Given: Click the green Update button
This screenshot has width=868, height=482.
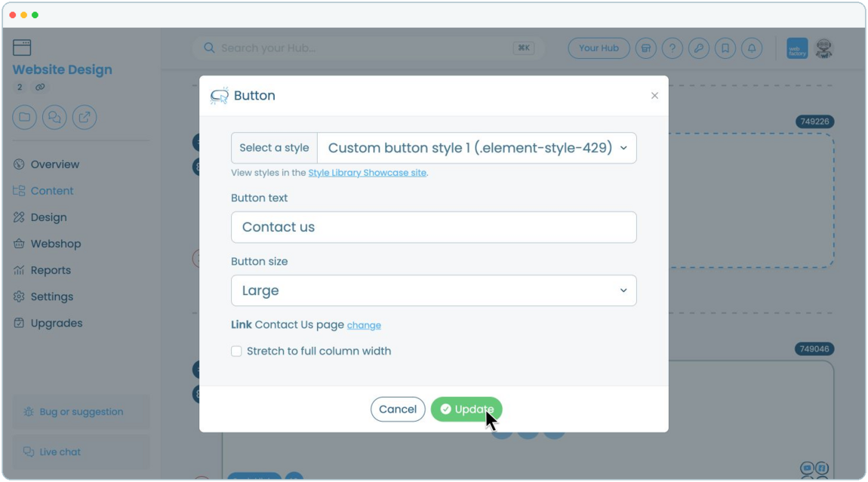Looking at the screenshot, I should pyautogui.click(x=466, y=409).
